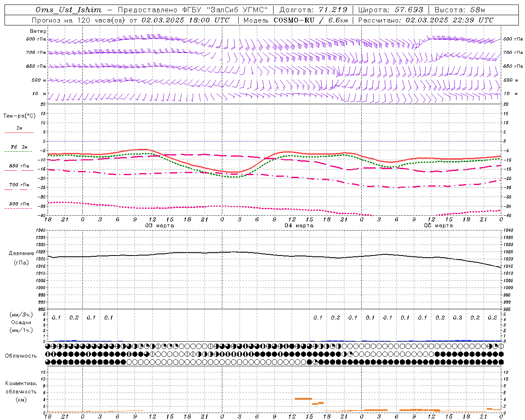Image resolution: width=525 pixels, height=420 pixels.
Task: Click the 04 марта date label
Action: (x=299, y=226)
